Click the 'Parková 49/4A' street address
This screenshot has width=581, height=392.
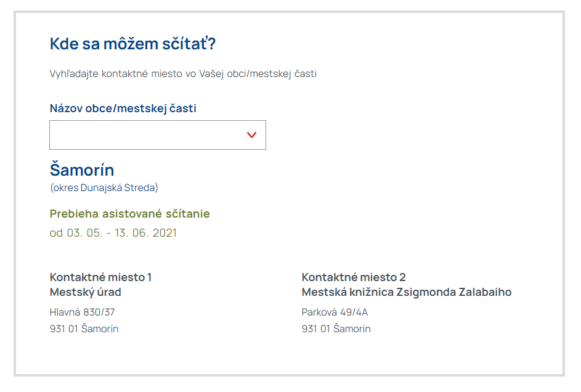(x=335, y=312)
